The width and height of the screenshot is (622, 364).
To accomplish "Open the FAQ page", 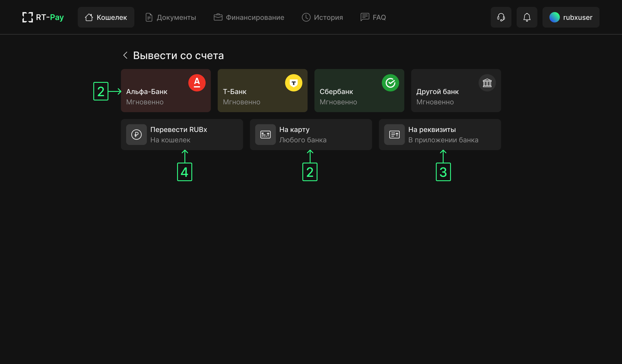I will click(x=373, y=17).
